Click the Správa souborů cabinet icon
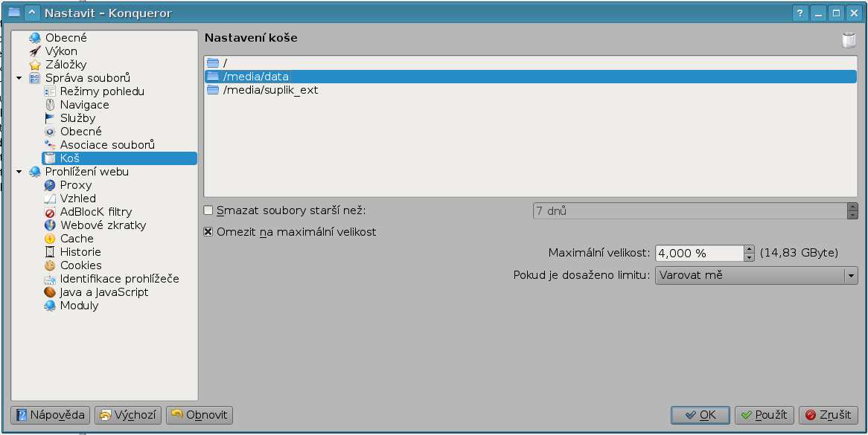This screenshot has height=435, width=868. (35, 79)
